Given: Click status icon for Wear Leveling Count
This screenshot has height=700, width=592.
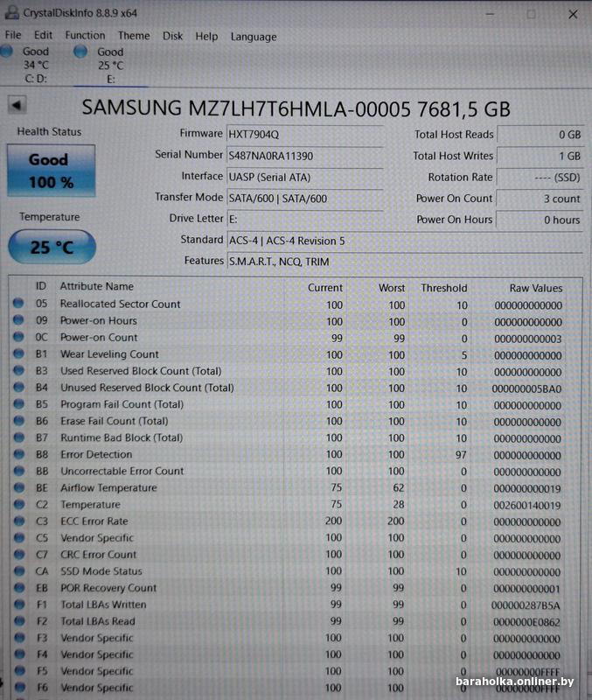Looking at the screenshot, I should 18,353.
